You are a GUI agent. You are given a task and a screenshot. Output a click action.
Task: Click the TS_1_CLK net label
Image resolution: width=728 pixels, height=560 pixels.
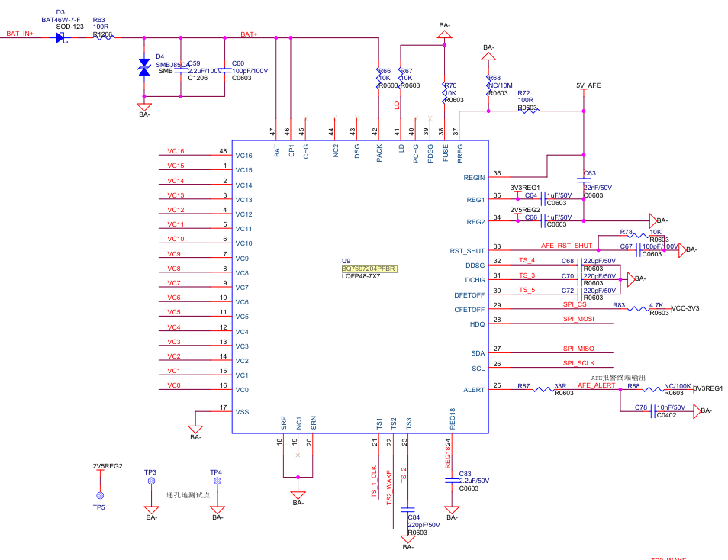click(374, 482)
